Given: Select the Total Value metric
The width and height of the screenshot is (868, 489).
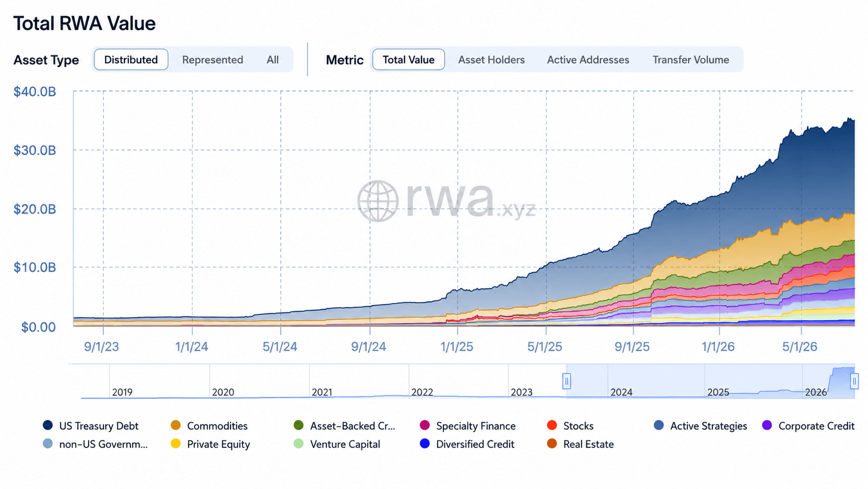Looking at the screenshot, I should (x=409, y=60).
